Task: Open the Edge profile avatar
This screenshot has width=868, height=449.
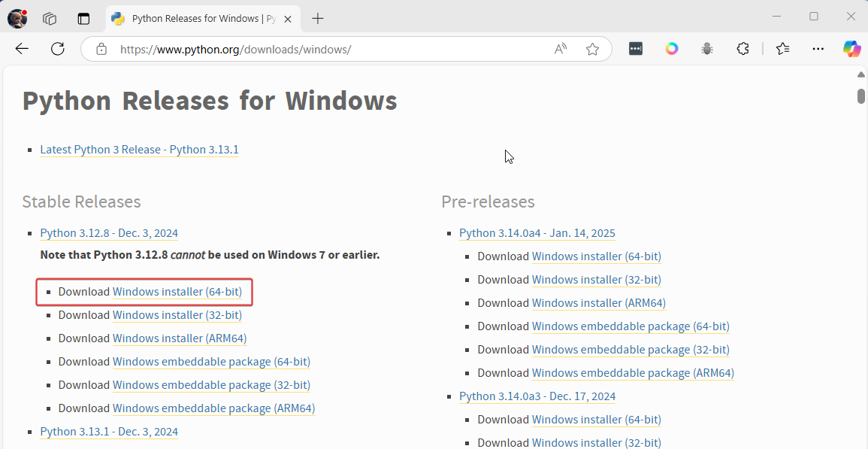Action: [17, 18]
